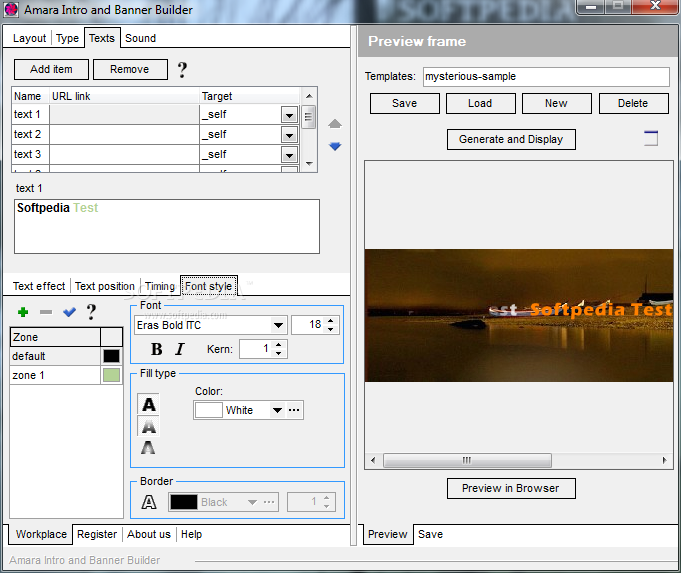681x573 pixels.
Task: Click default zone black color swatch
Action: 111,356
